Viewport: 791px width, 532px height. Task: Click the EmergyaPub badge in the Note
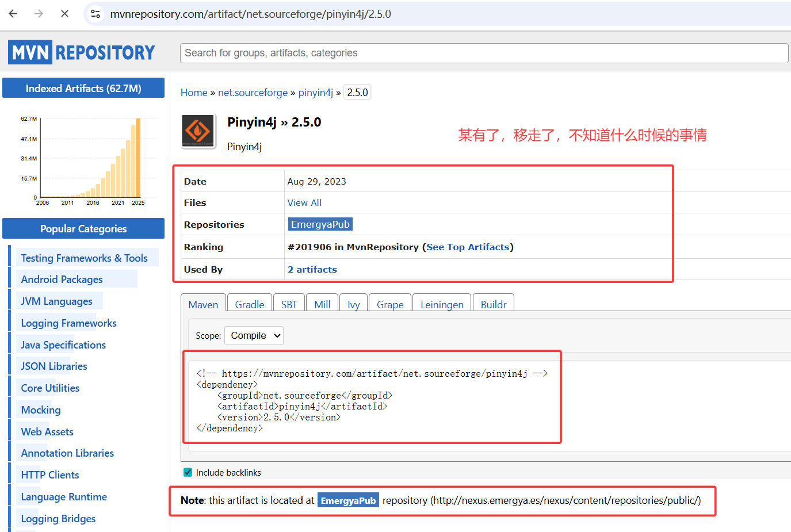click(348, 500)
